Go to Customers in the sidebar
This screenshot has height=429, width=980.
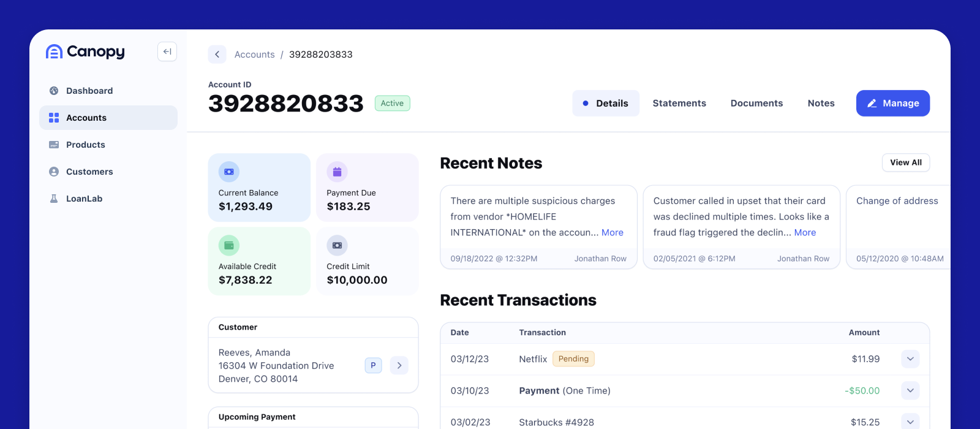[x=108, y=172]
